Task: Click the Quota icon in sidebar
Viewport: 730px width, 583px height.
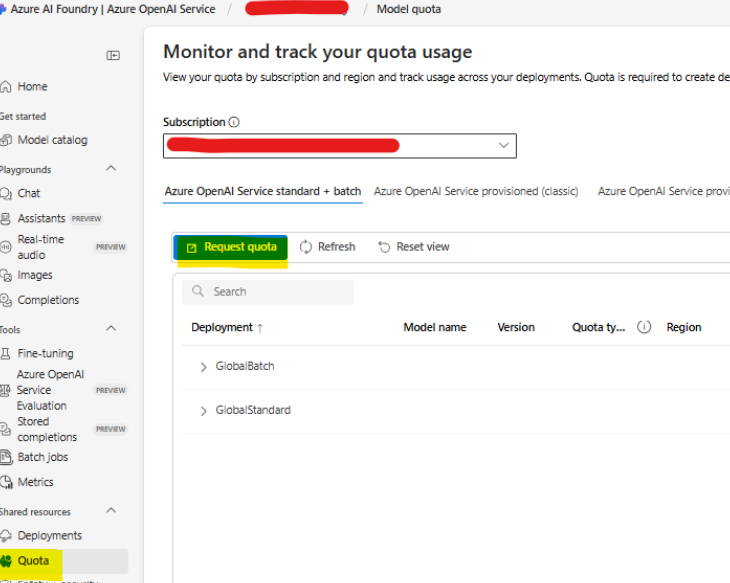Action: pos(6,561)
